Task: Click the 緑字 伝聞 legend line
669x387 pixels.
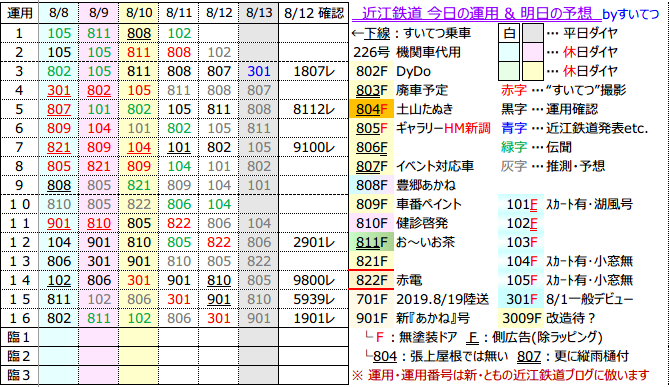Action: pyautogui.click(x=536, y=147)
